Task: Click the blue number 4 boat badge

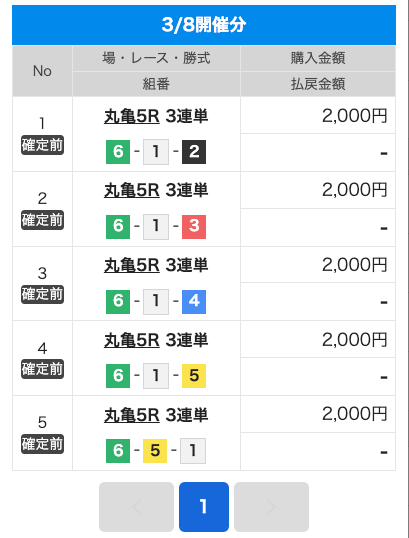Action: click(194, 302)
